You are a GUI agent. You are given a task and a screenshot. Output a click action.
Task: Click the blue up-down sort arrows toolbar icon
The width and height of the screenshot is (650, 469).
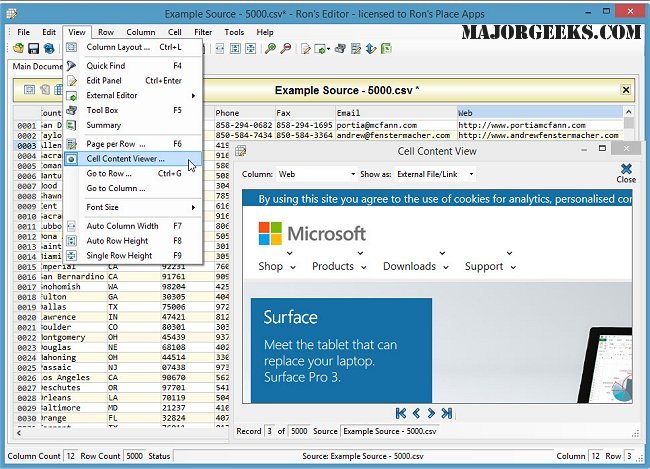371,49
